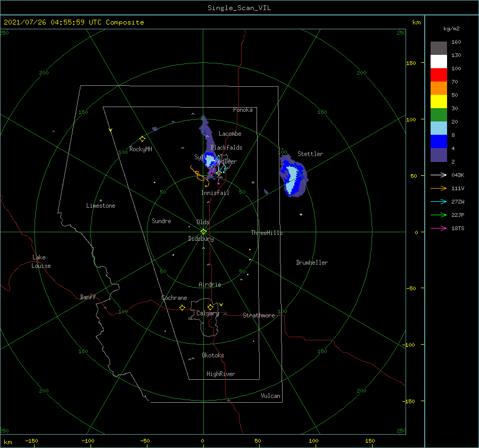Click the Calgary city label

[x=208, y=313]
